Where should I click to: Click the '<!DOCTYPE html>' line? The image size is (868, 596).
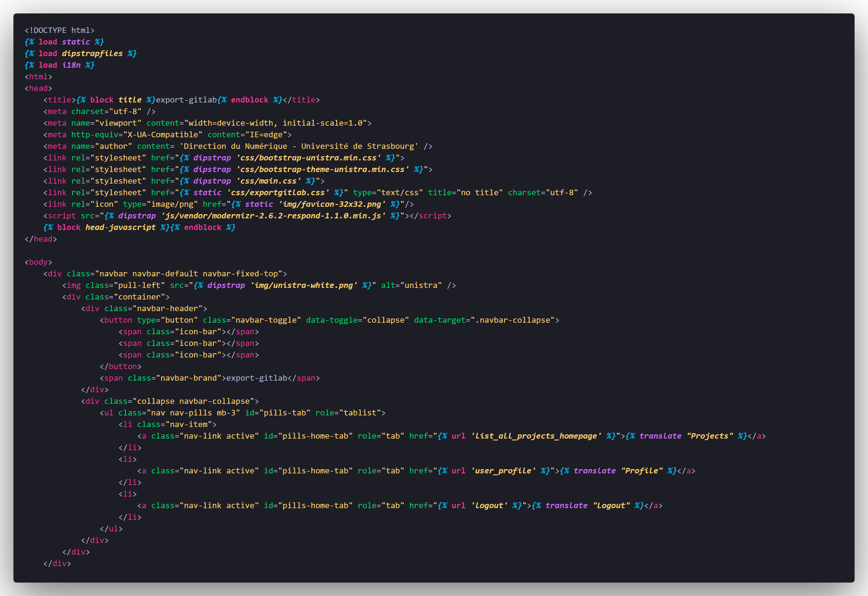(59, 30)
